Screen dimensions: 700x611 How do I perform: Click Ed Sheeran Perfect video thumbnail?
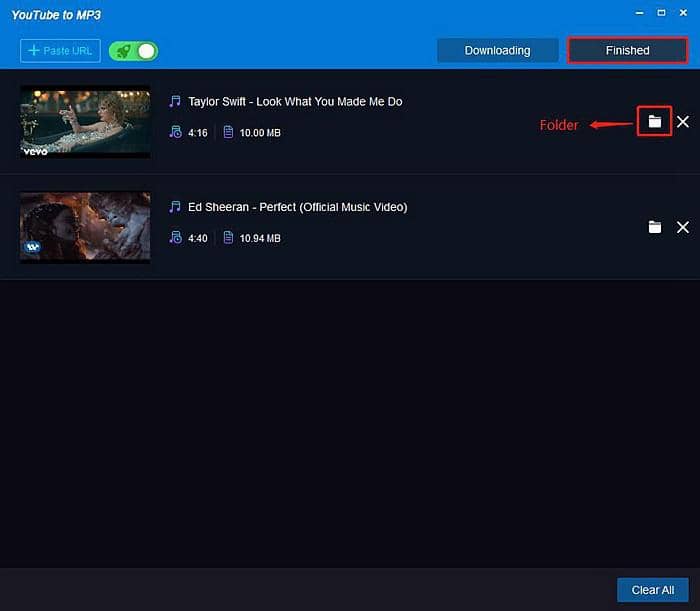85,228
